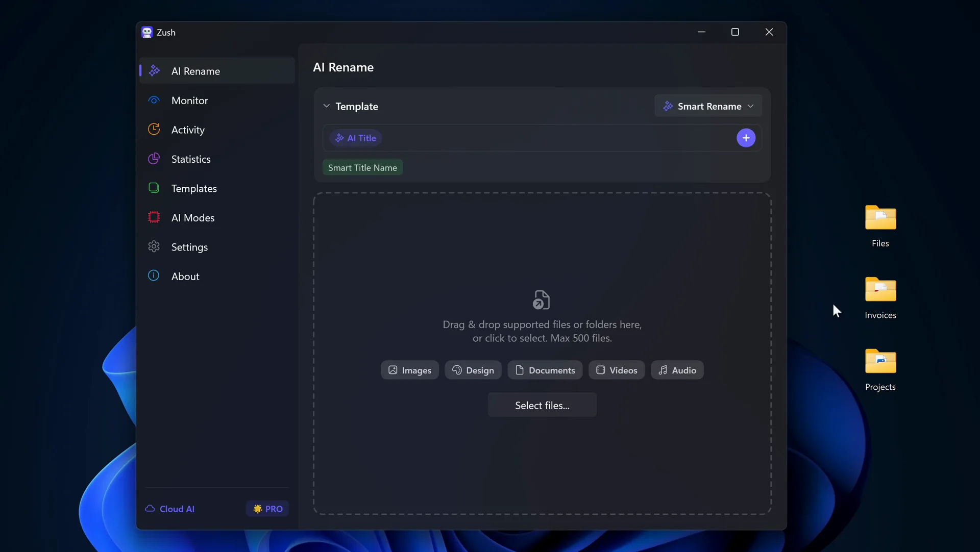Click the Cloud AI link
This screenshot has height=552, width=980.
(x=170, y=509)
